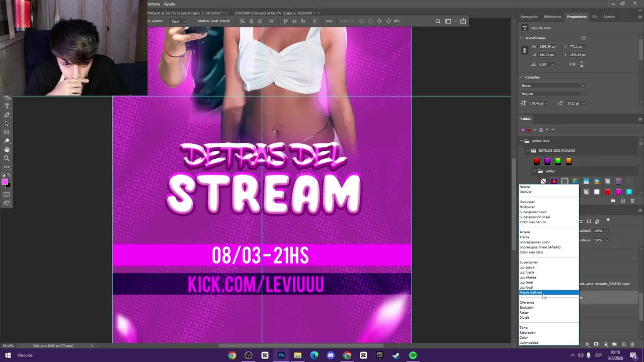Choose Mezcla definida blend mode
644x362 pixels.
(549, 293)
